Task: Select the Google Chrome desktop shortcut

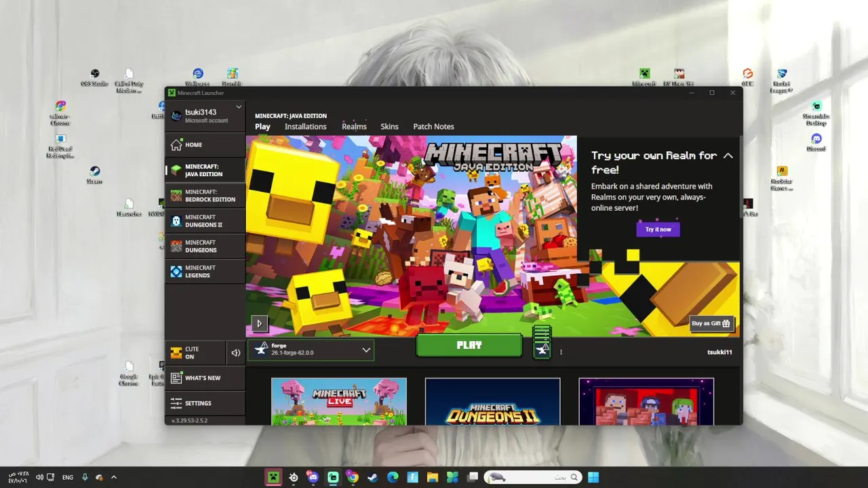Action: pos(129,373)
